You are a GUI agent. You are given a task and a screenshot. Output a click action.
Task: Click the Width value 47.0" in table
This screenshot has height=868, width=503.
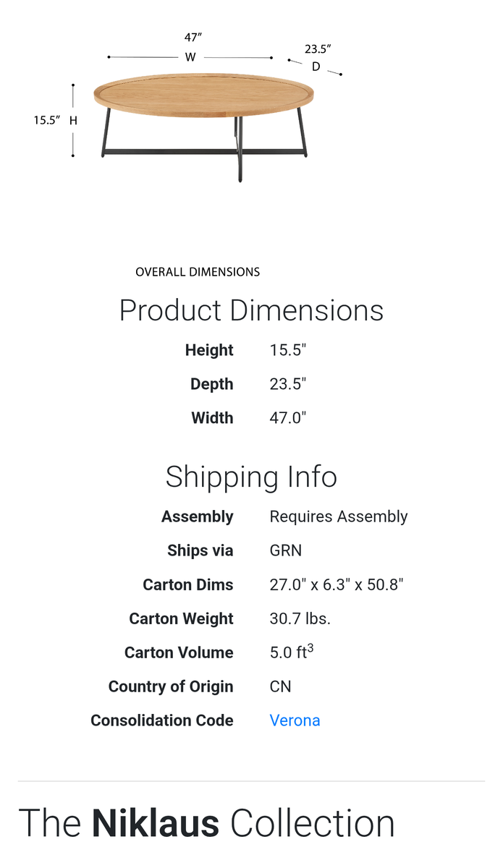pyautogui.click(x=288, y=418)
